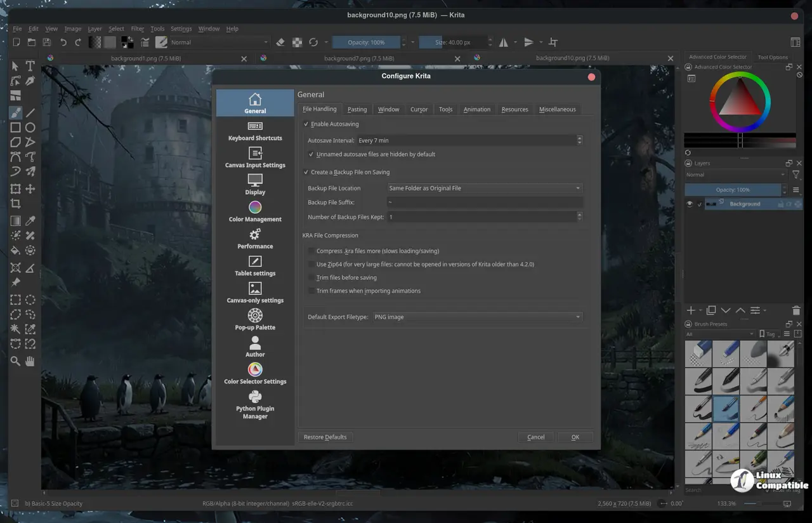Delete layer using trash icon

tap(796, 310)
